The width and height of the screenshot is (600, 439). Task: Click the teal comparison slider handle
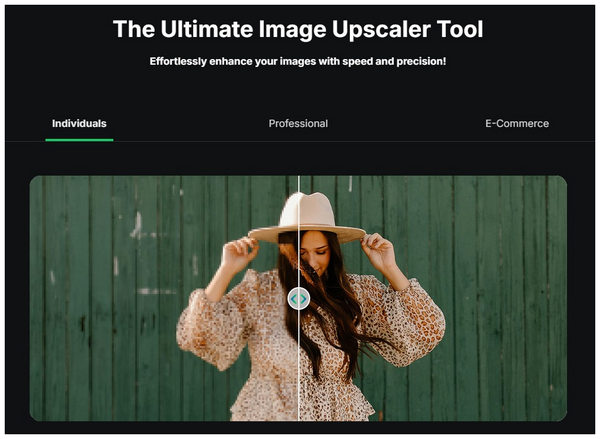pos(298,298)
